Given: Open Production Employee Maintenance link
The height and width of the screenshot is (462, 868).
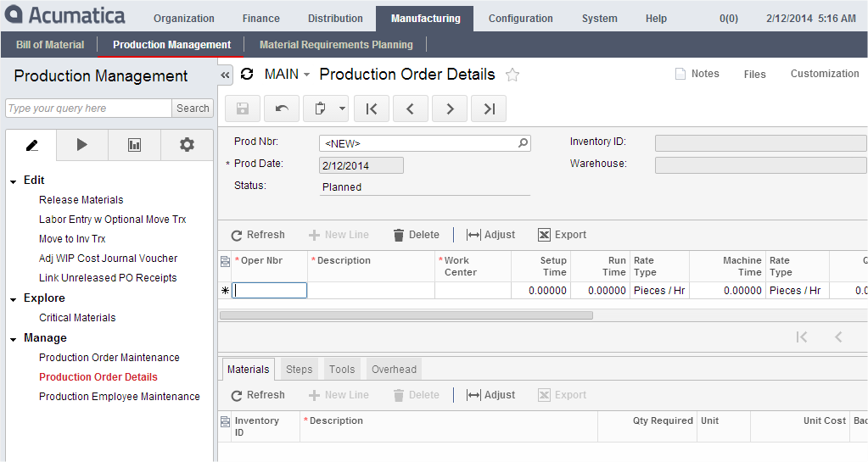Looking at the screenshot, I should (x=119, y=396).
